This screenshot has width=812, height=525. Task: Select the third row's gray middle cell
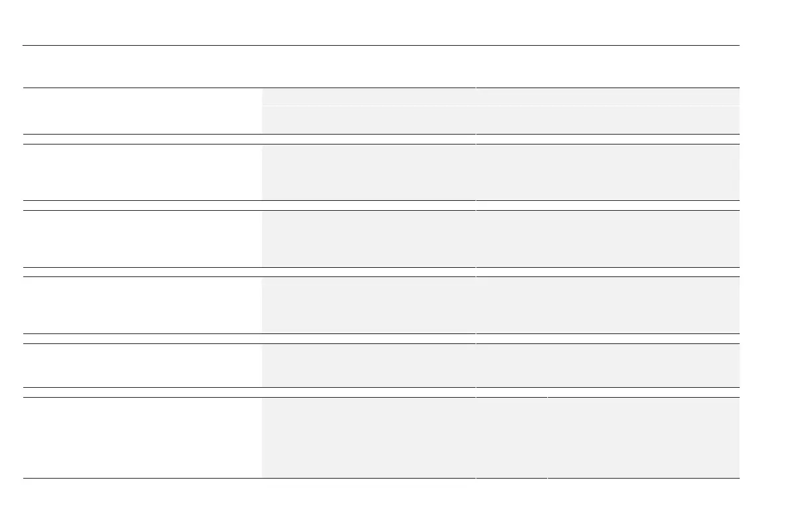pyautogui.click(x=369, y=239)
